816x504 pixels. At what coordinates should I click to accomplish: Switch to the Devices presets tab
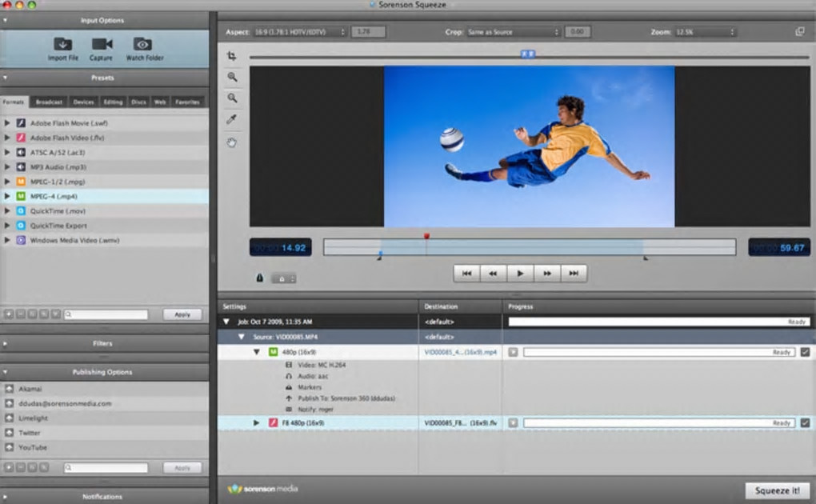click(x=83, y=102)
